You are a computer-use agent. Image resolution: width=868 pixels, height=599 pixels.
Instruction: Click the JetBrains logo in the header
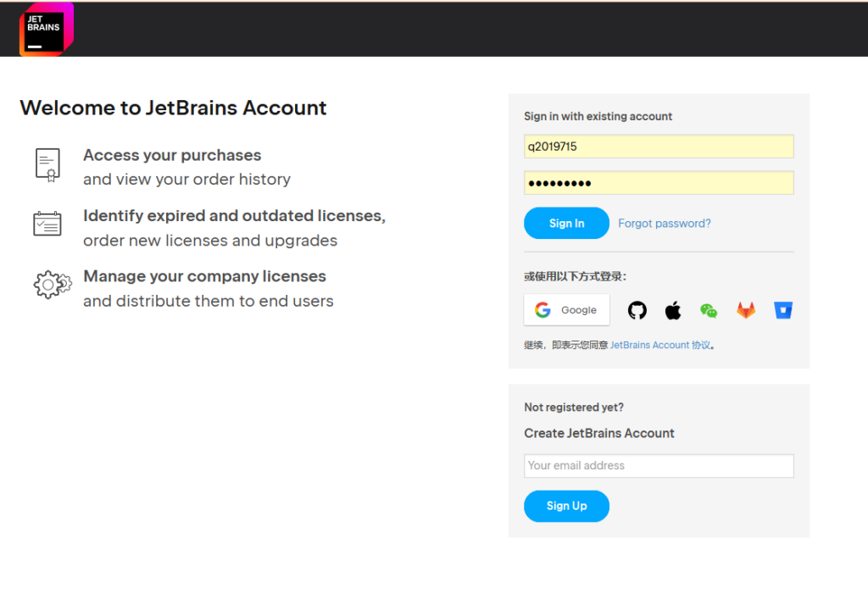46,30
